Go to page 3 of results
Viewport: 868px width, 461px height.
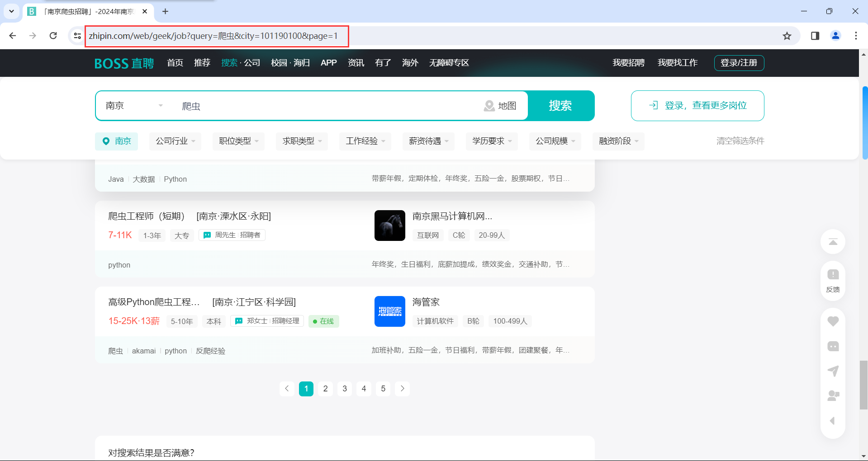pyautogui.click(x=345, y=389)
